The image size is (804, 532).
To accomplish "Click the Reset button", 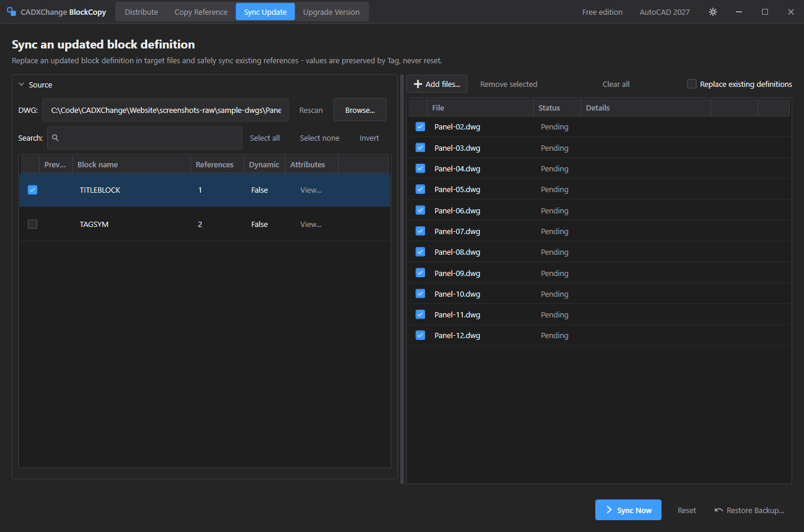I will click(687, 510).
